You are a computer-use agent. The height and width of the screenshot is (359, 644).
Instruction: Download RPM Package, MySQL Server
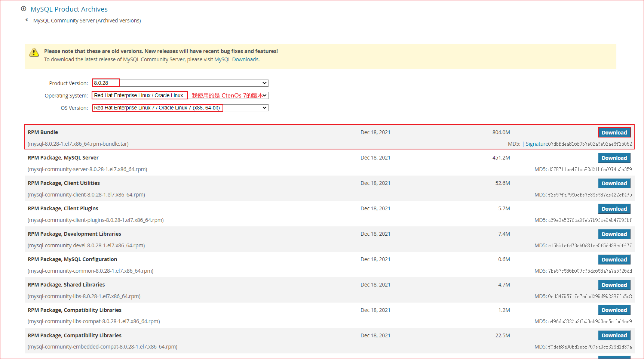(x=614, y=158)
